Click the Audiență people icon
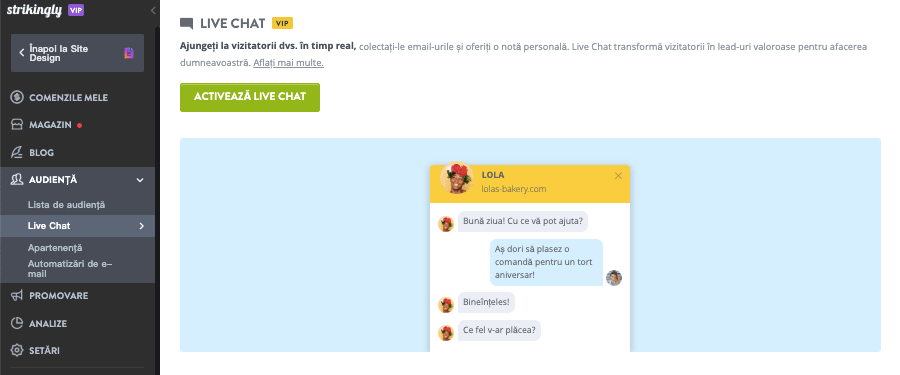Screen dimensions: 900x375 17,180
